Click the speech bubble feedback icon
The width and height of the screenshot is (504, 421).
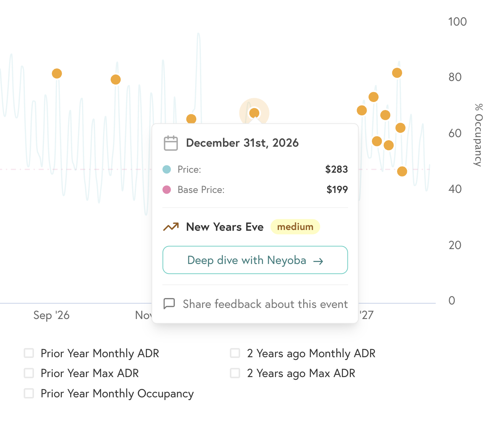click(x=169, y=304)
